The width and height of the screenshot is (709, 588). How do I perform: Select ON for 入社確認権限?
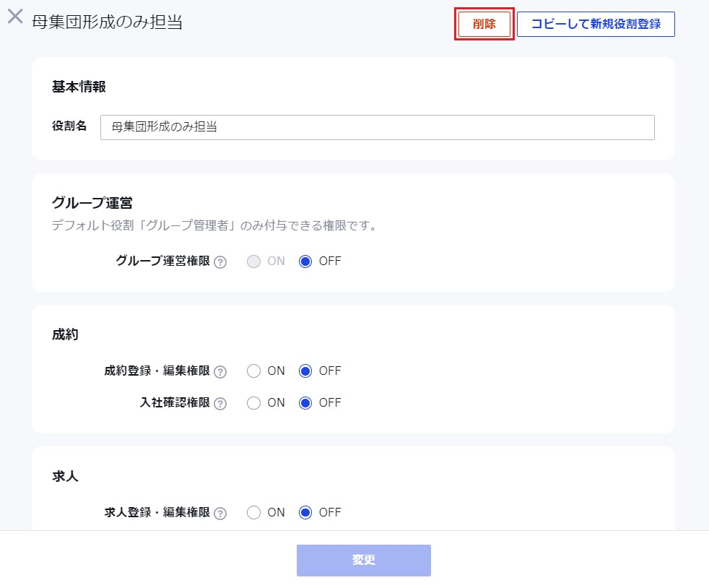click(253, 402)
